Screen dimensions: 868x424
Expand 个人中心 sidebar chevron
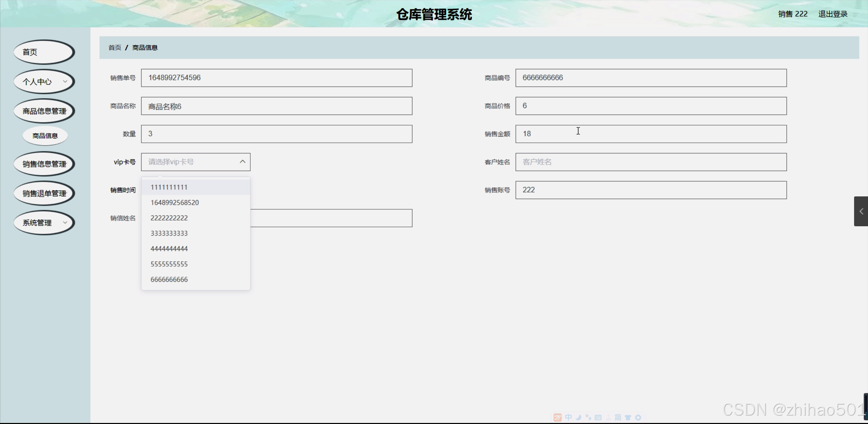tap(65, 81)
